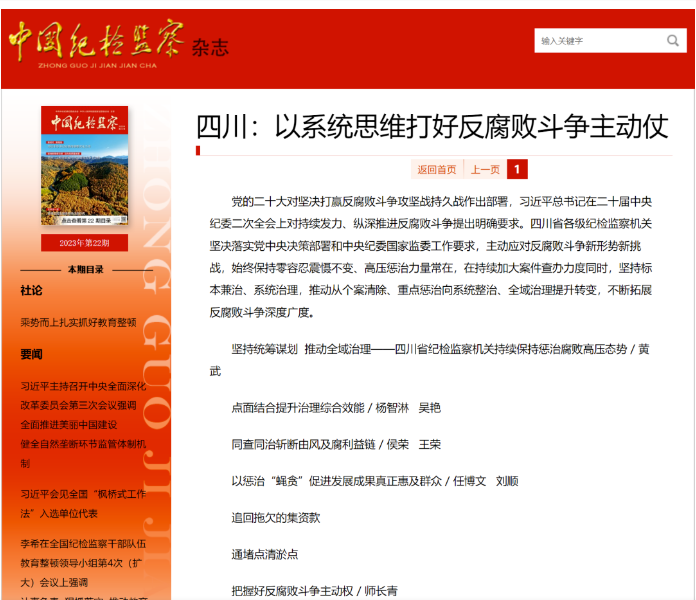696x600 pixels.
Task: Select the 2023年第22期 issue label
Action: point(84,242)
